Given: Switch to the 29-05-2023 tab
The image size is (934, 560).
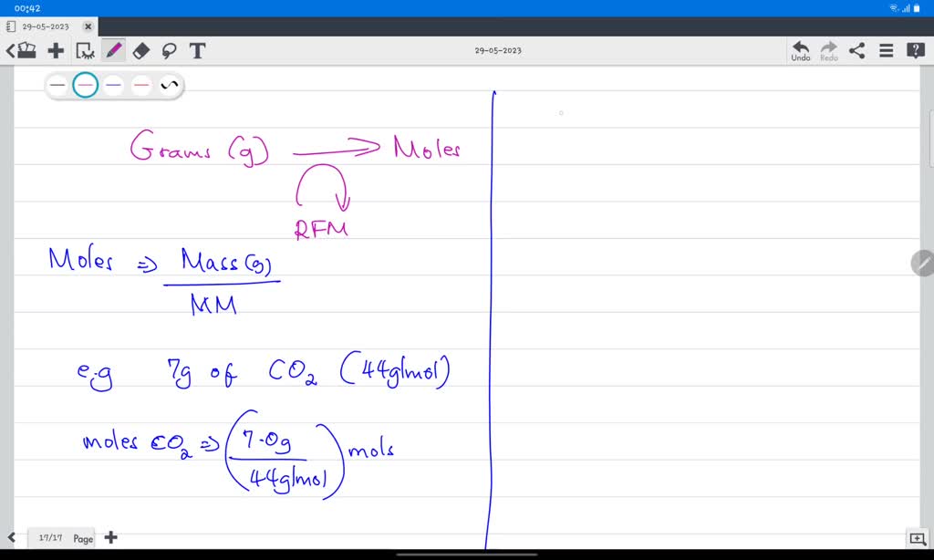Looking at the screenshot, I should 46,26.
